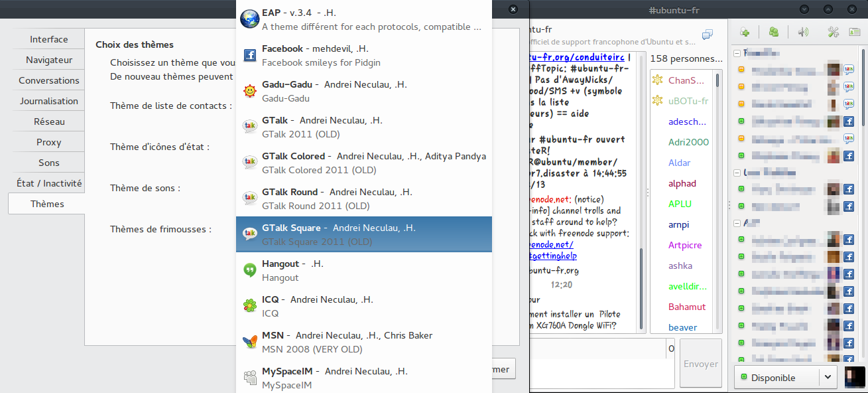Choose the GTalk Colored theme
Viewport: 868px width, 393px height.
pyautogui.click(x=364, y=163)
